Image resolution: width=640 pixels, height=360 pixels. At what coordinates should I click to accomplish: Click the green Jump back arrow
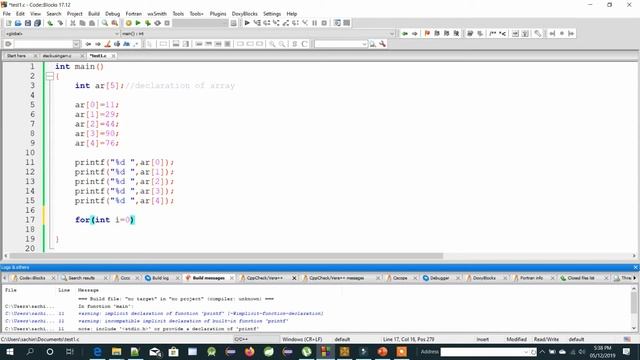click(405, 33)
